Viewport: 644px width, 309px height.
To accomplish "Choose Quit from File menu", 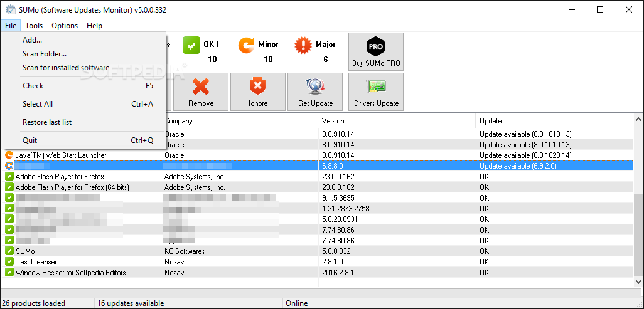I will click(83, 140).
